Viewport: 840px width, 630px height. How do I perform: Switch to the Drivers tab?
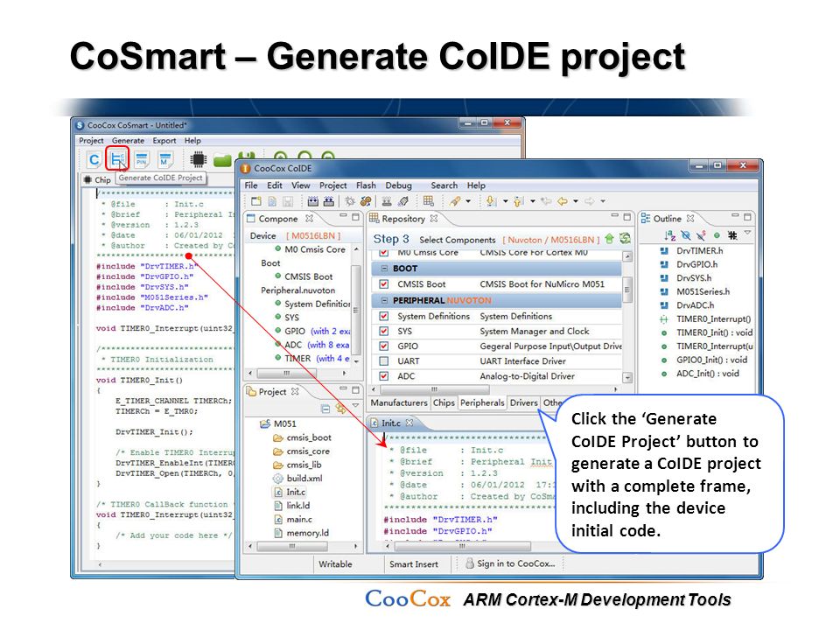[523, 402]
